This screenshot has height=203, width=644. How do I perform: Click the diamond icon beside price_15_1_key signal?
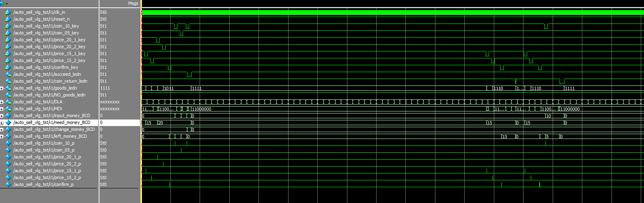pyautogui.click(x=8, y=53)
